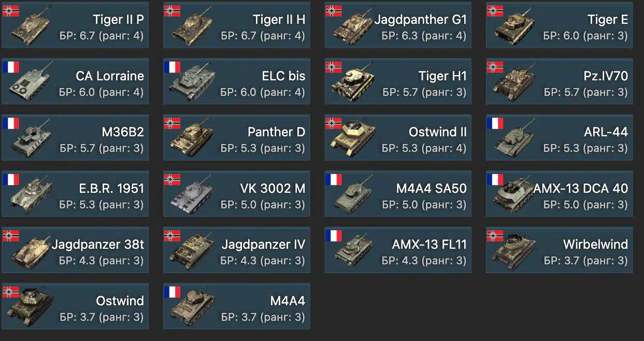Click the German flag on Tiger H1
644x341 pixels.
click(x=334, y=66)
